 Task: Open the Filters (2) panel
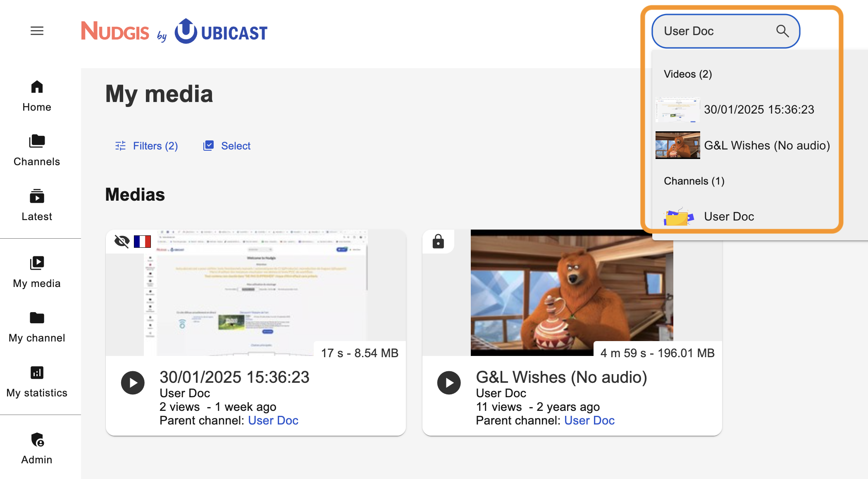tap(146, 146)
